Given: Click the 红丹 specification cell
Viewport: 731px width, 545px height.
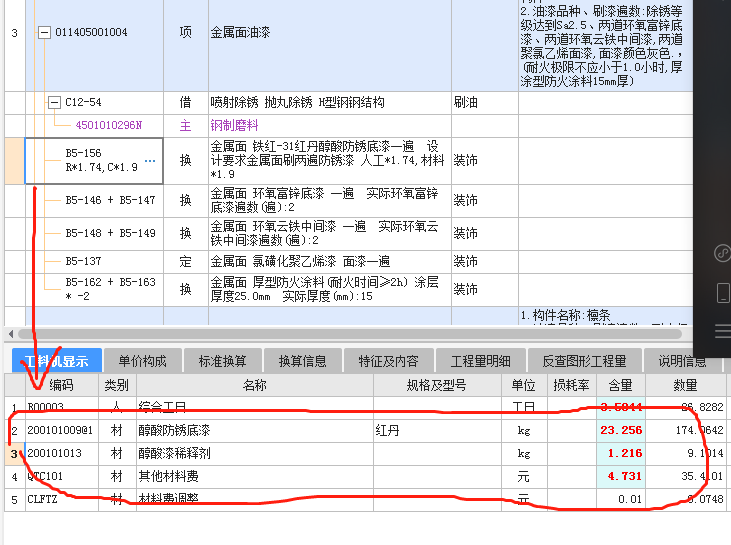Looking at the screenshot, I should pos(437,430).
